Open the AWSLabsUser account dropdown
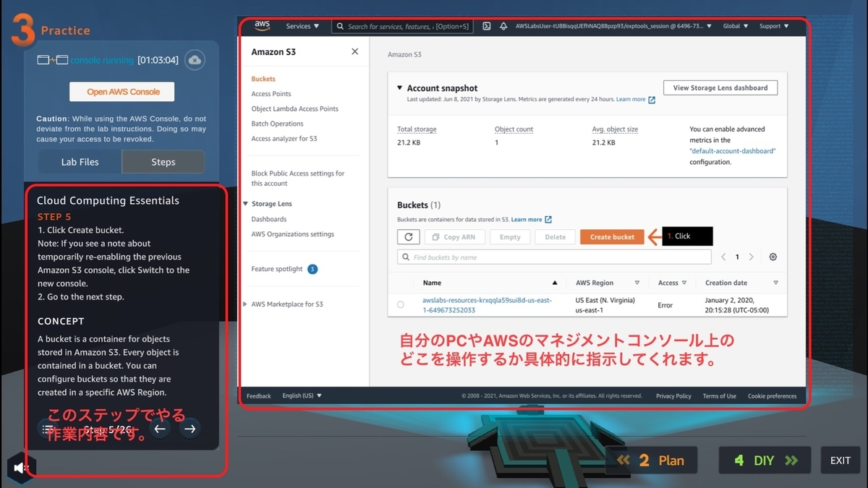The height and width of the screenshot is (488, 868). [613, 26]
